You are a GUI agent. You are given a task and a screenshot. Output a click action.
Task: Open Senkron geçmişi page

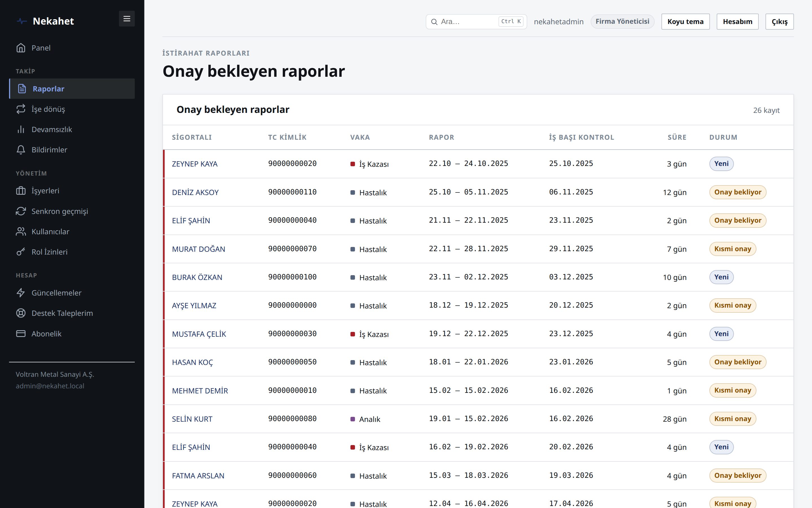point(72,211)
